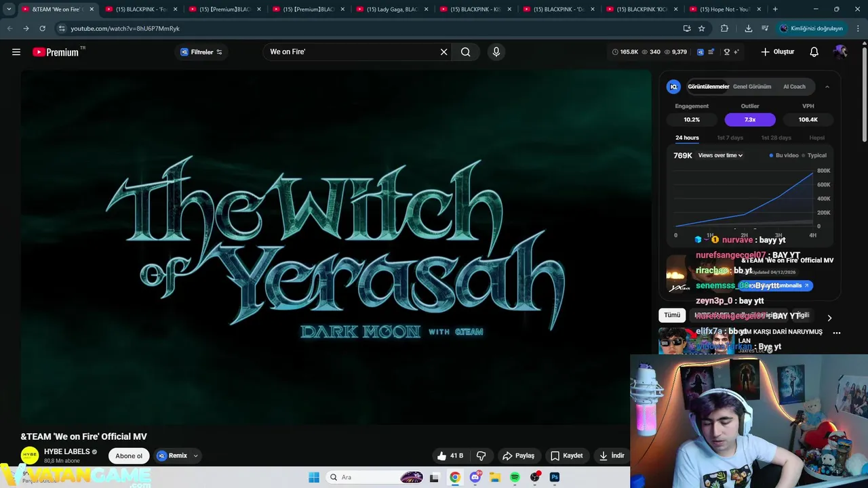Subscribe with the Abone ol button
Screen dimensions: 868x488
[129, 456]
